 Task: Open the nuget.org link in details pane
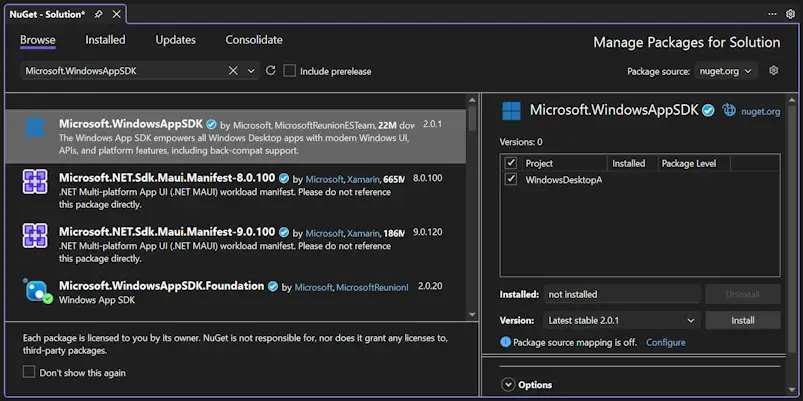[760, 111]
